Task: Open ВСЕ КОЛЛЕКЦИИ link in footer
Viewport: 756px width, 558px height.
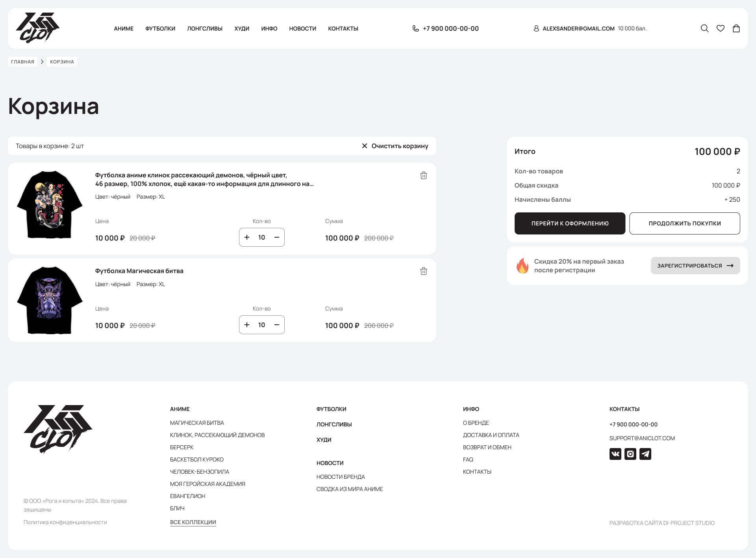Action: click(193, 522)
